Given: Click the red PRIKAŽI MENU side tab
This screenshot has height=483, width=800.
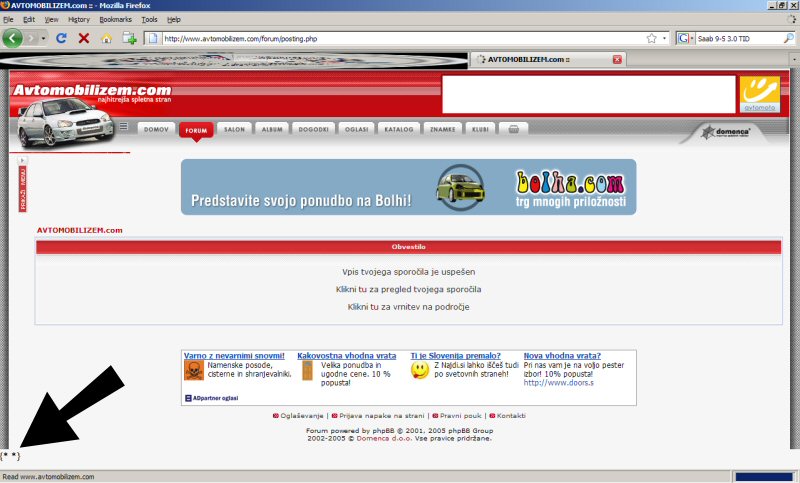Looking at the screenshot, I should (22, 189).
